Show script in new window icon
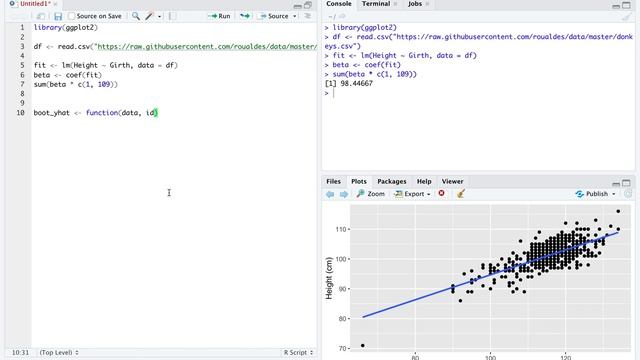The image size is (640, 360). (x=40, y=16)
